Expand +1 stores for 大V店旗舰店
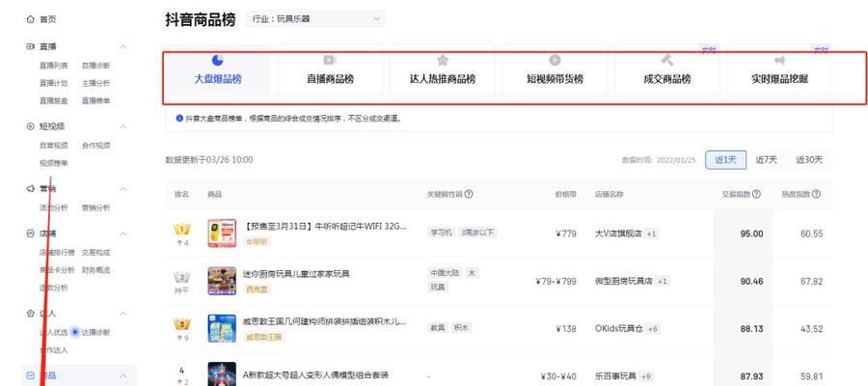Viewport: 868px width, 386px height. pyautogui.click(x=652, y=234)
